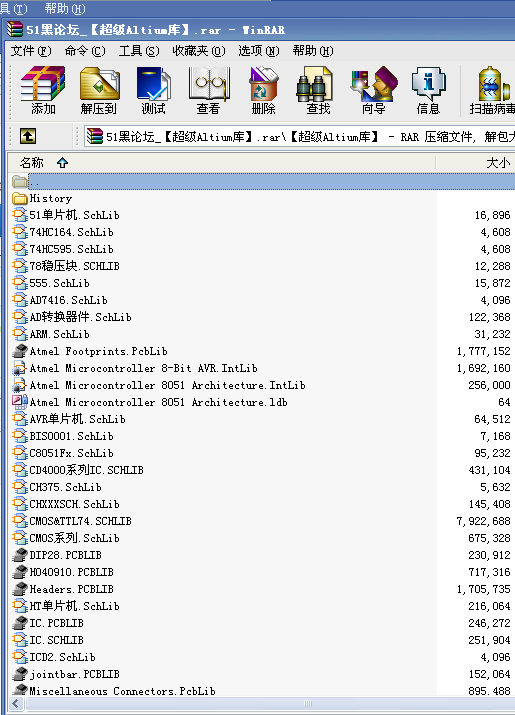Click the icon of 51单片机.SchLib
This screenshot has height=715, width=515.
pos(20,215)
